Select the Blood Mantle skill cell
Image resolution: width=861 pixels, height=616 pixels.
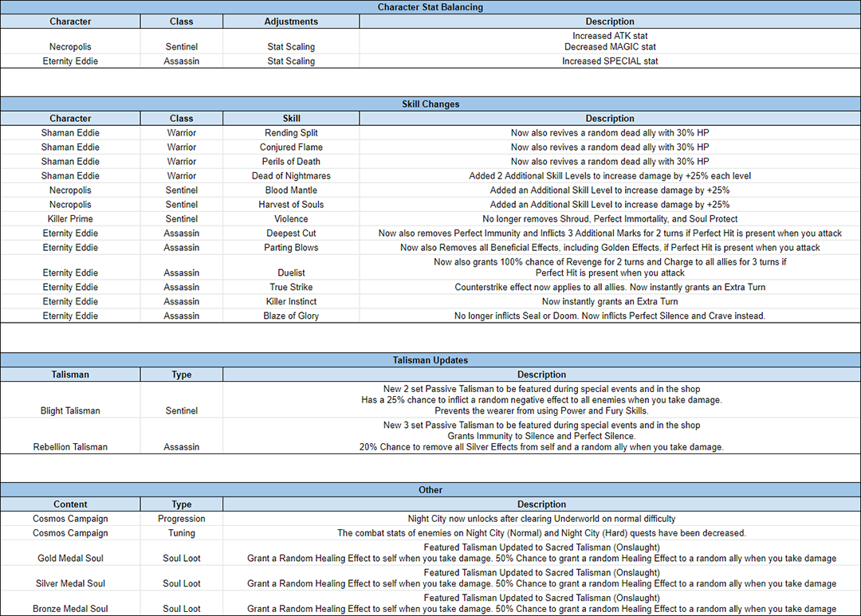point(291,190)
